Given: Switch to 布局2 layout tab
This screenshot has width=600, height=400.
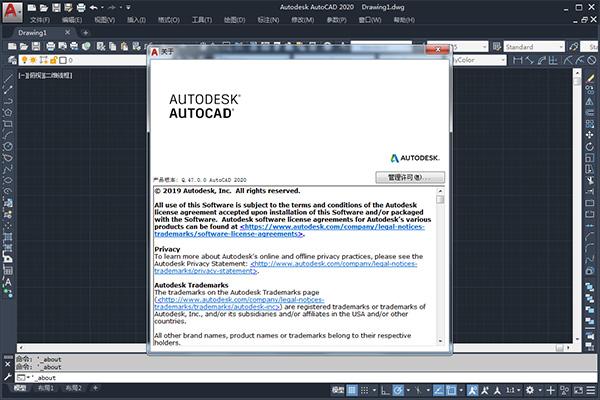Looking at the screenshot, I should pyautogui.click(x=73, y=388).
